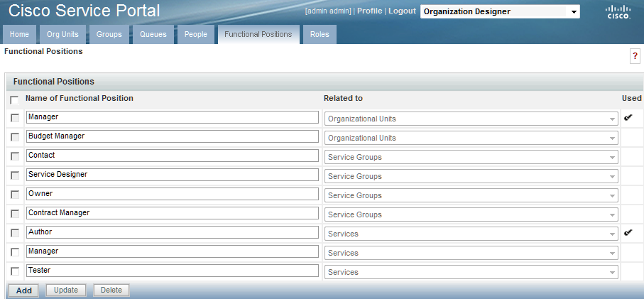Switch to the Org Units tab
The width and height of the screenshot is (644, 299).
pyautogui.click(x=62, y=35)
